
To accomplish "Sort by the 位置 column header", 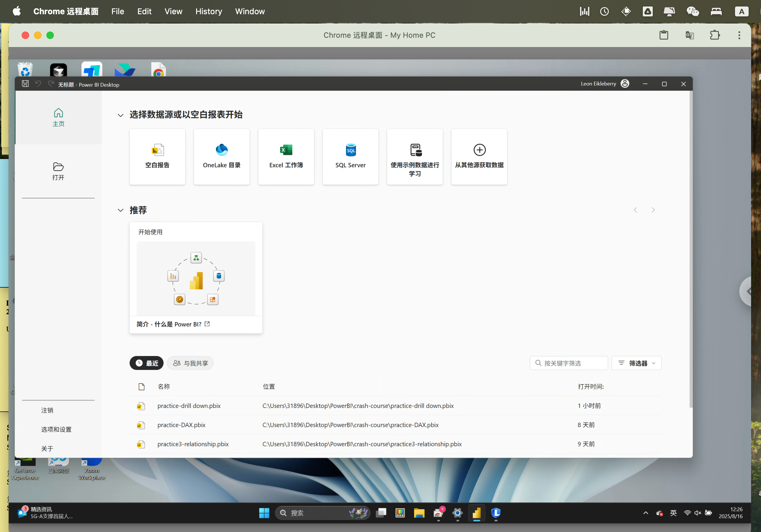I will 269,387.
